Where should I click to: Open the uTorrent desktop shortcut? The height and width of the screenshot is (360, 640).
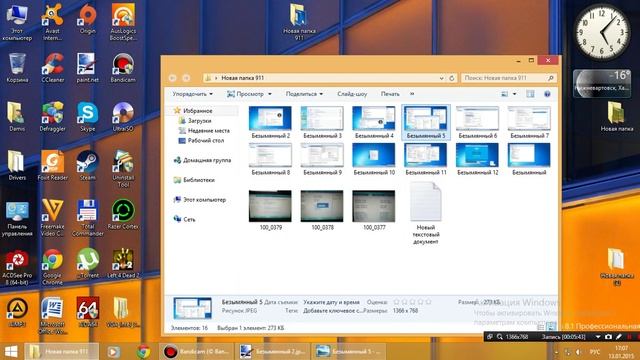click(x=87, y=264)
